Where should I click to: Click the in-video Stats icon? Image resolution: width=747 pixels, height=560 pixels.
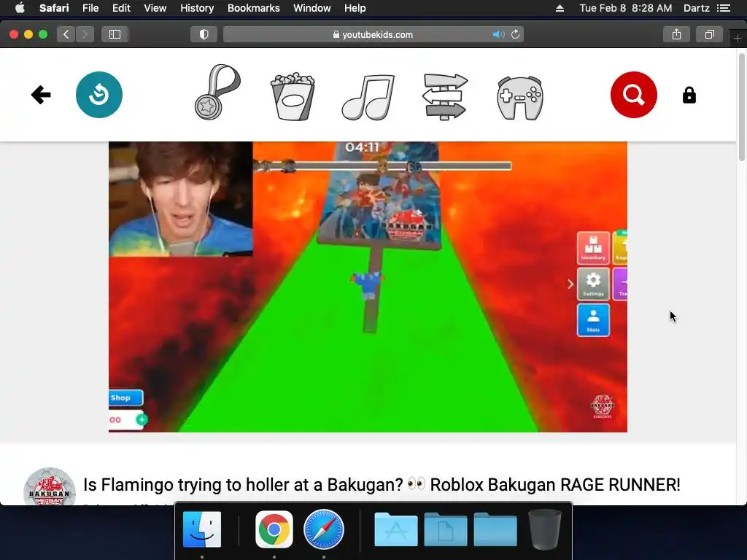(x=593, y=320)
